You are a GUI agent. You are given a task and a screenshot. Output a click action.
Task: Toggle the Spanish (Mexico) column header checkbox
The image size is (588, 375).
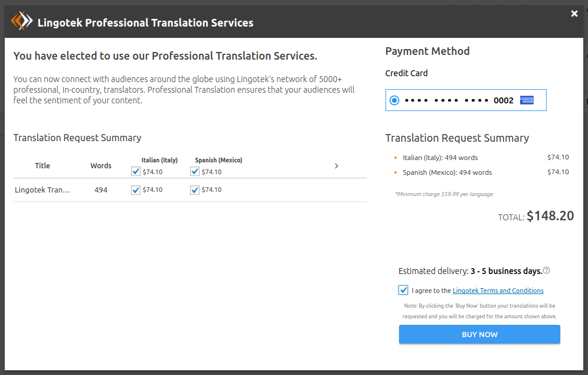[195, 172]
